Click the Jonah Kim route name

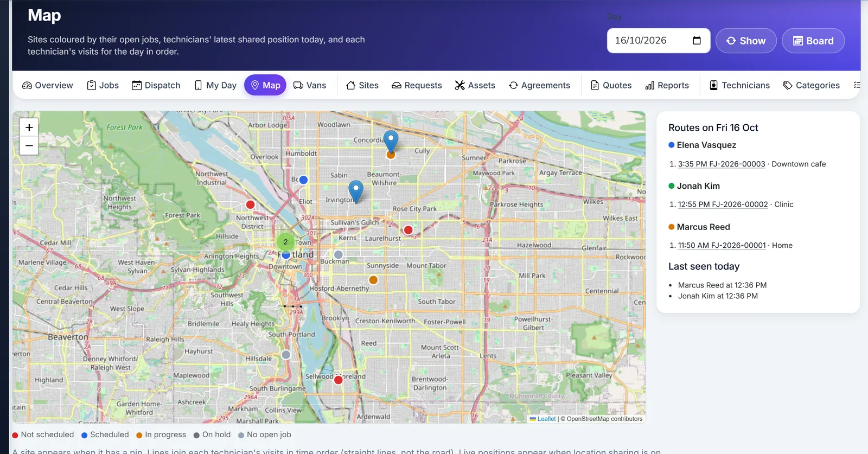698,186
